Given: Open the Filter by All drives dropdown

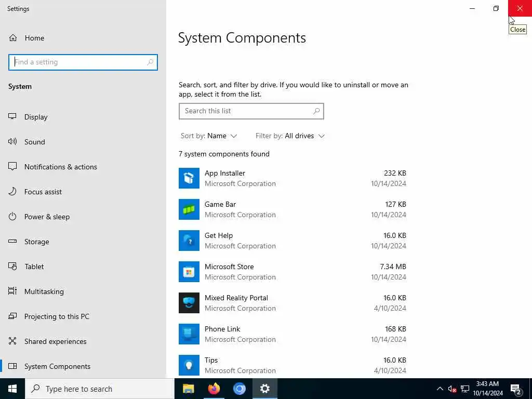Looking at the screenshot, I should pos(290,136).
